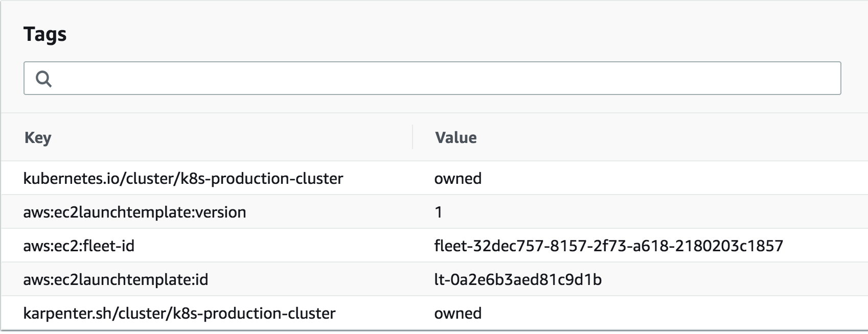Select the version value 1
The width and height of the screenshot is (868, 334).
click(437, 211)
